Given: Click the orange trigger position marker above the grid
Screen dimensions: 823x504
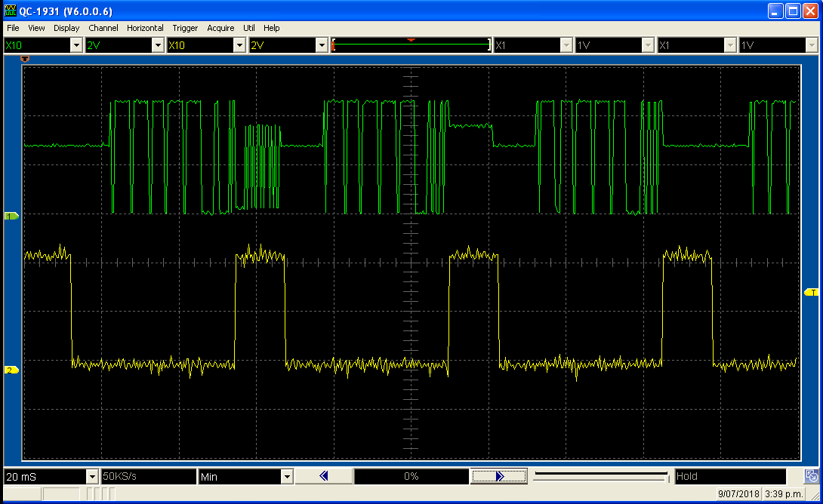Looking at the screenshot, I should (24, 58).
